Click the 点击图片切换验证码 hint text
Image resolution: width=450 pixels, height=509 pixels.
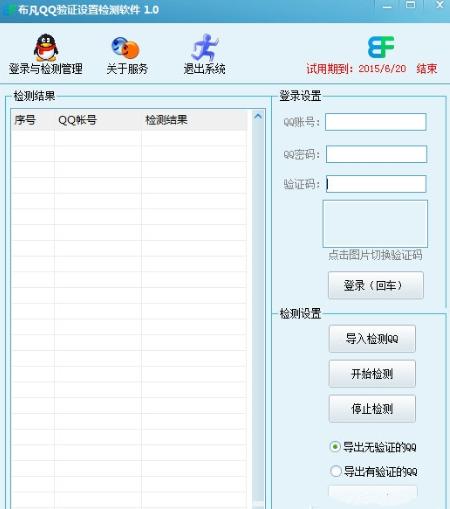pos(375,255)
